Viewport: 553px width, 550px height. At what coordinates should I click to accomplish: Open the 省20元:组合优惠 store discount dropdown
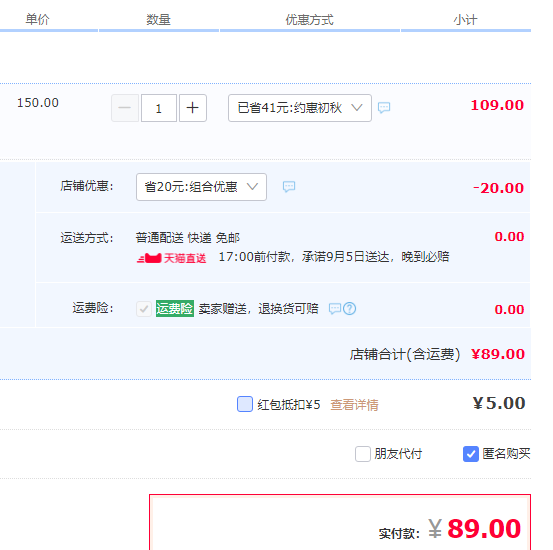(201, 187)
